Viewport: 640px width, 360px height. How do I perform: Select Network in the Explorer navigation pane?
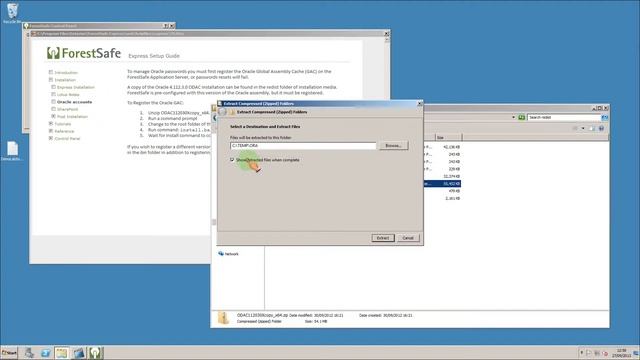[231, 254]
